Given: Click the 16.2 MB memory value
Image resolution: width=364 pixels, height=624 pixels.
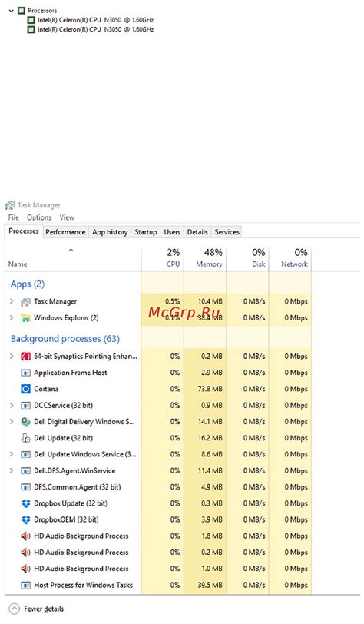Looking at the screenshot, I should coord(210,438).
